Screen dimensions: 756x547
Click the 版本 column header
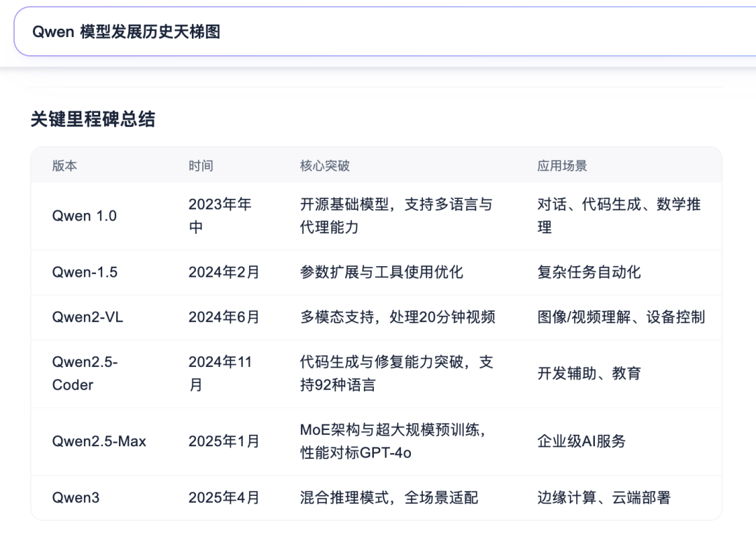64,166
